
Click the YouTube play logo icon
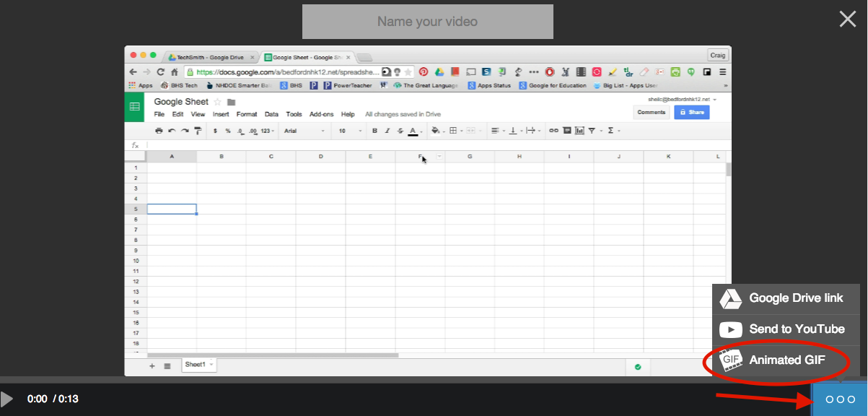click(x=731, y=329)
